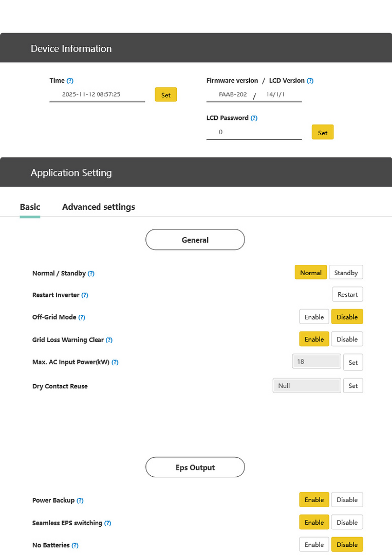Click the Off-Grid Mode help icon
Screen dimensions: 392x555
point(82,317)
